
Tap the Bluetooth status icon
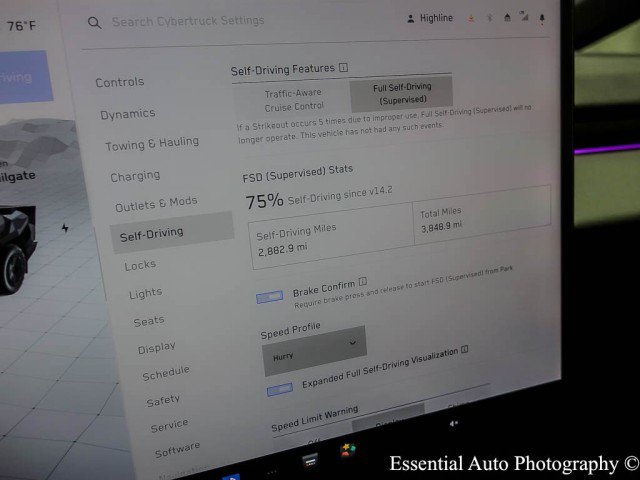click(490, 18)
